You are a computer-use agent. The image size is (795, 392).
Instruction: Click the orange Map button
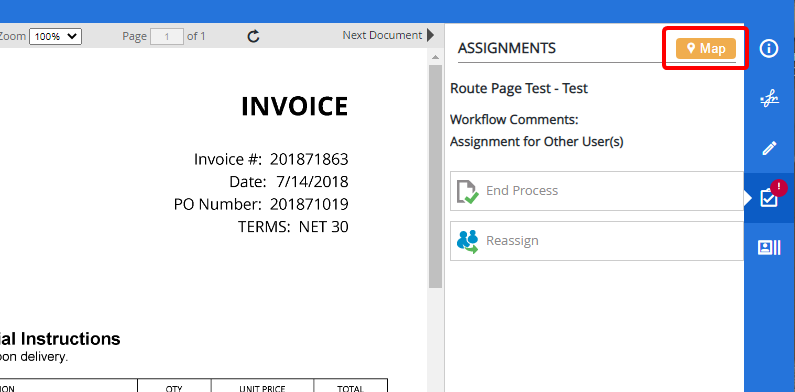point(706,49)
